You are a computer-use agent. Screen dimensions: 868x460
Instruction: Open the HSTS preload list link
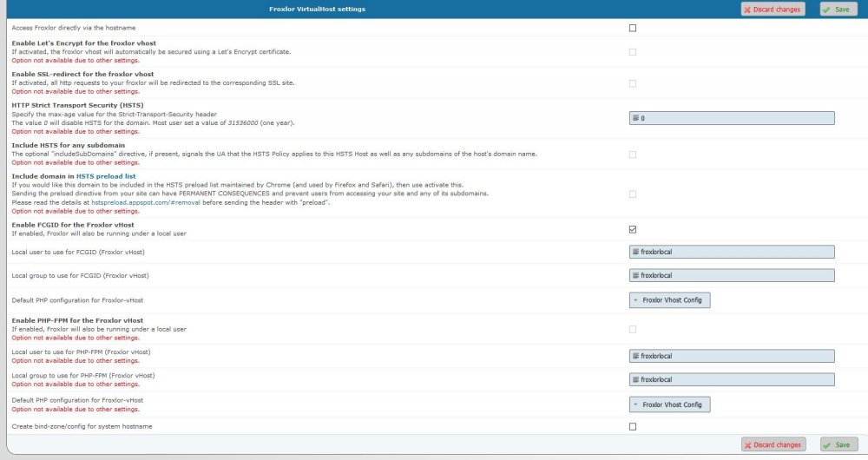coord(106,176)
